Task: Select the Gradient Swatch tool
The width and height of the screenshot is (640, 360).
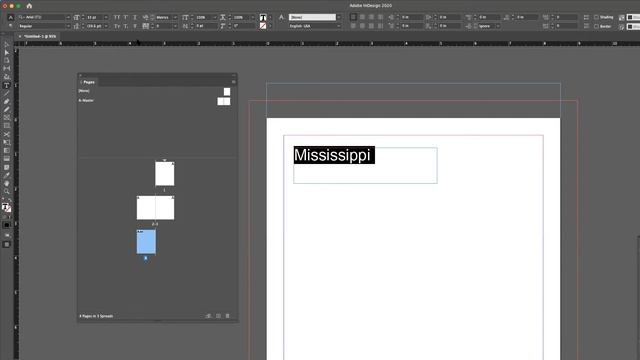Action: pos(7,151)
